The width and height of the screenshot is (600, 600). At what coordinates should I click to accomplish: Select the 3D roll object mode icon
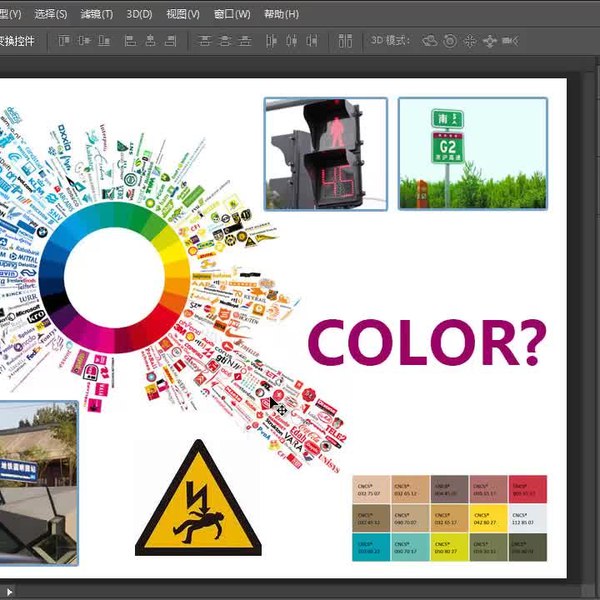tap(450, 41)
